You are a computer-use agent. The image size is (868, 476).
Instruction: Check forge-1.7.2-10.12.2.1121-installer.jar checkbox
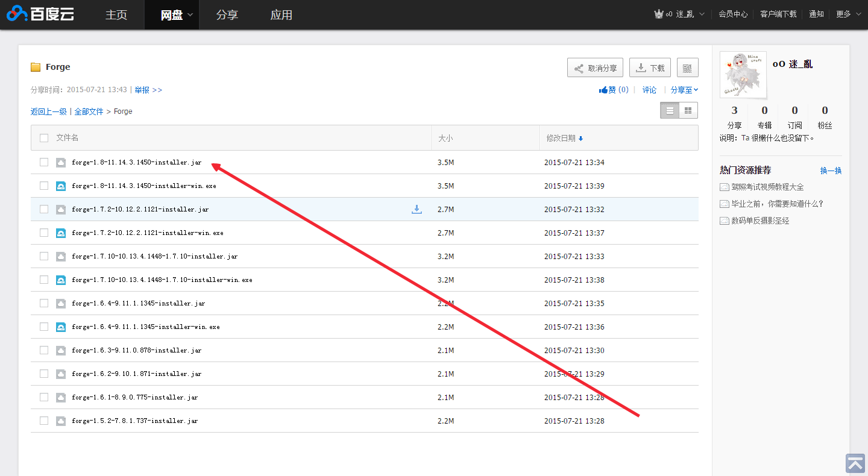point(44,209)
